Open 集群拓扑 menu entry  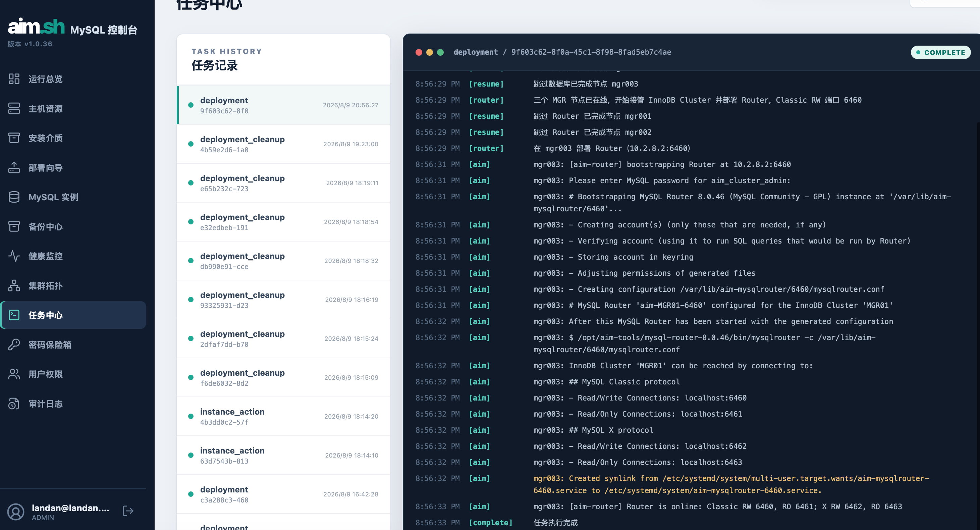[x=73, y=285]
